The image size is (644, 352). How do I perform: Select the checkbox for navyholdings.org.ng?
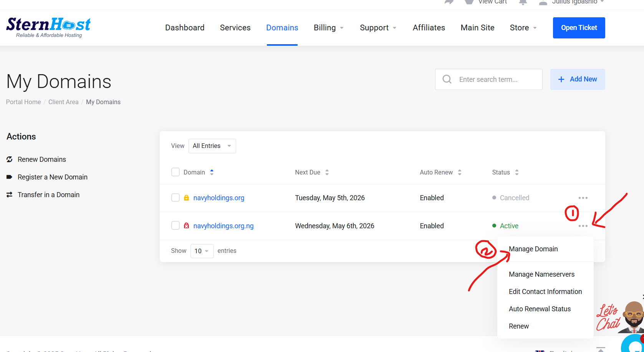[175, 226]
